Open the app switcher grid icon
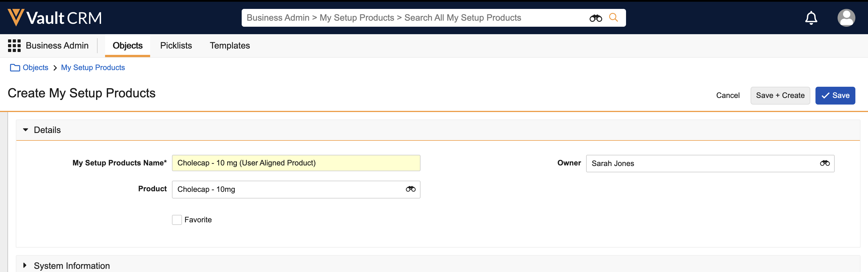Screen dimensions: 868x272 14,45
